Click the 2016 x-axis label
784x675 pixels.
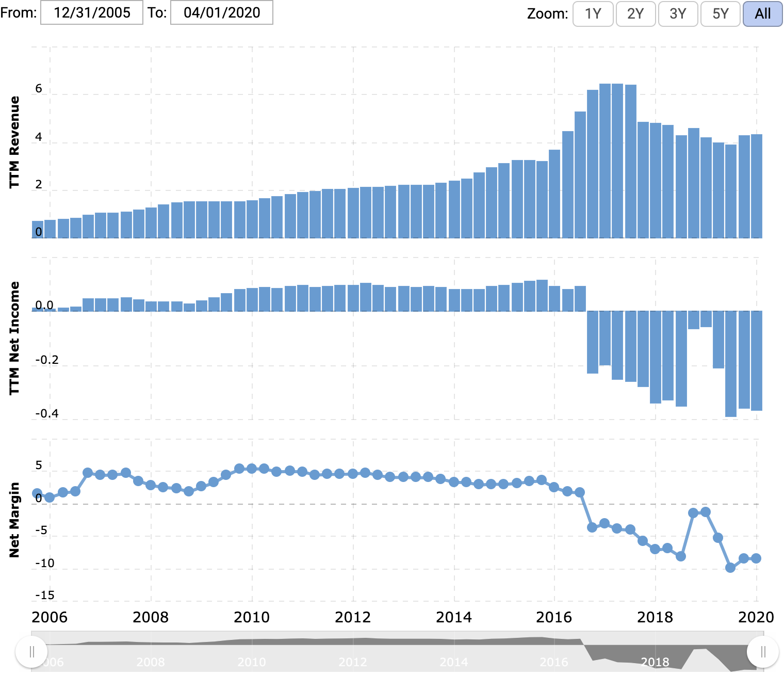pyautogui.click(x=554, y=617)
